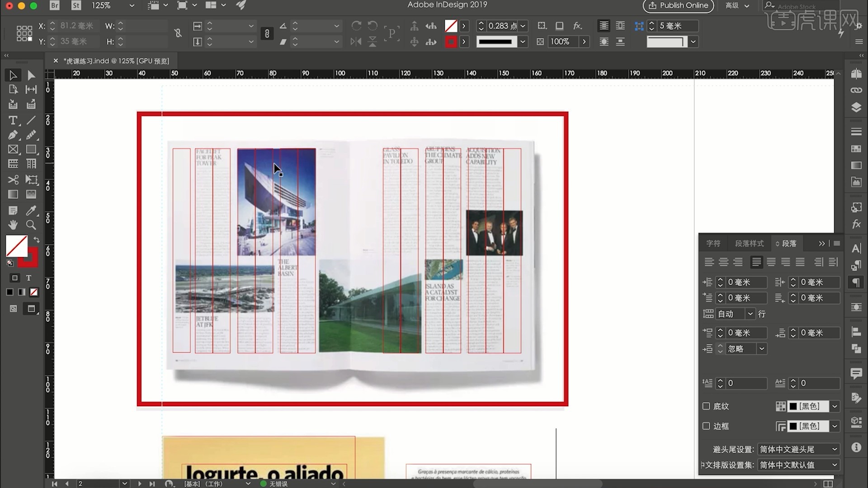Image resolution: width=868 pixels, height=488 pixels.
Task: Enable the 边框 checkbox in panel
Action: (706, 426)
